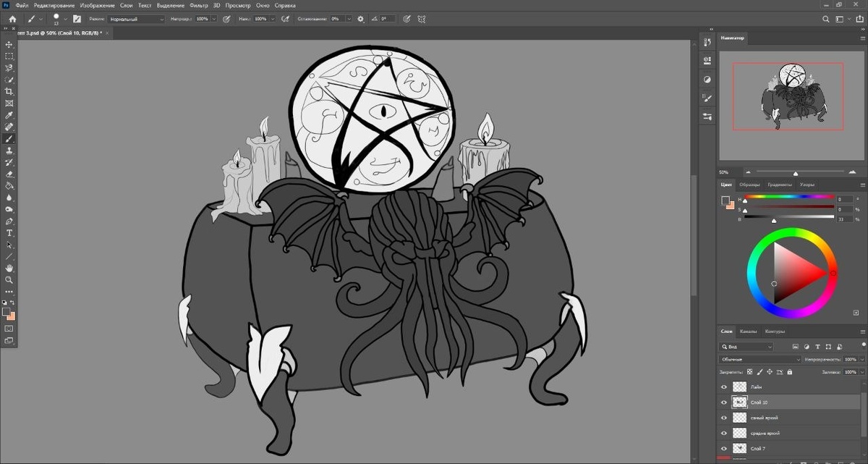The image size is (868, 464).
Task: Hide the средне яркий layer
Action: pos(724,433)
